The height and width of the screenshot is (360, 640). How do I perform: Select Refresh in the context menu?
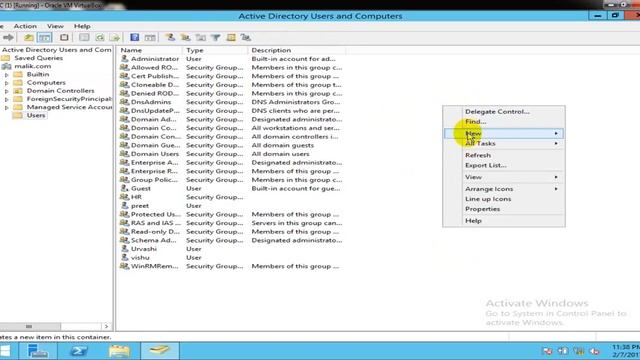478,155
